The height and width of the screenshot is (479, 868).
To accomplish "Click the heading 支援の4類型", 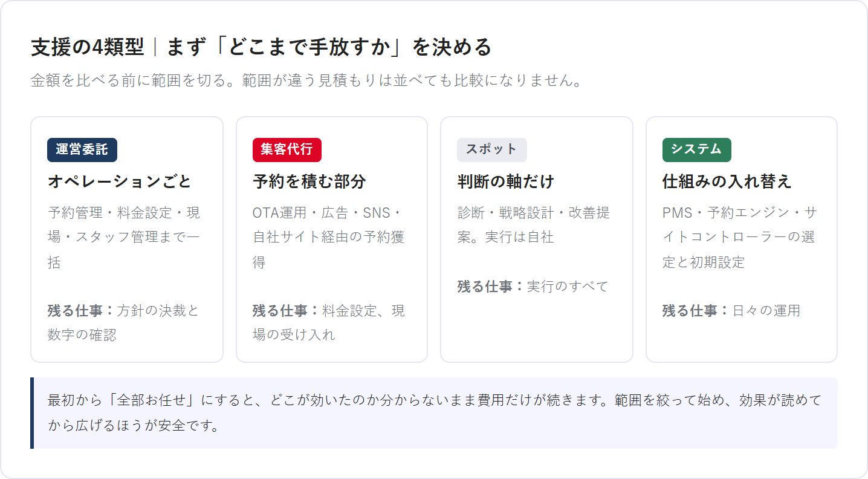I will (x=261, y=47).
